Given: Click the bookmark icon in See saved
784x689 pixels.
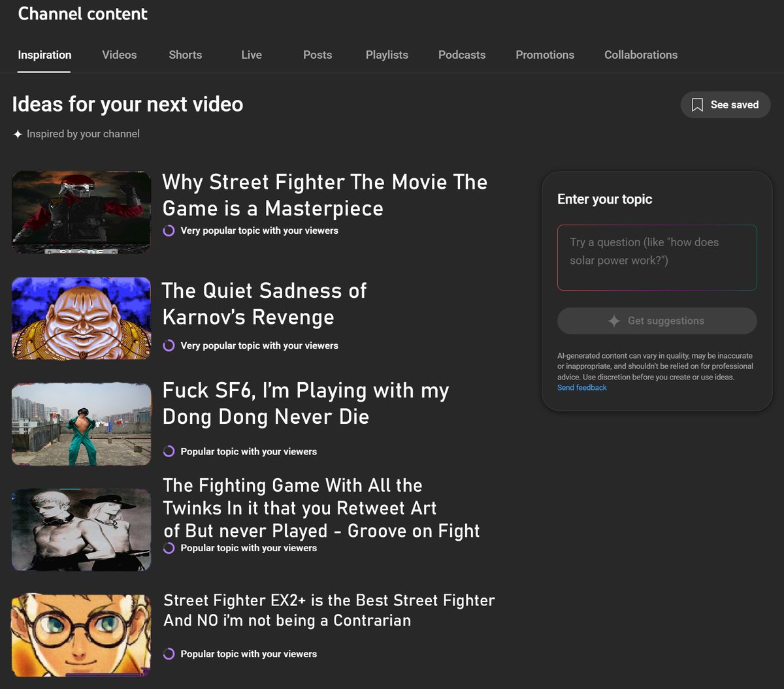Looking at the screenshot, I should (697, 105).
